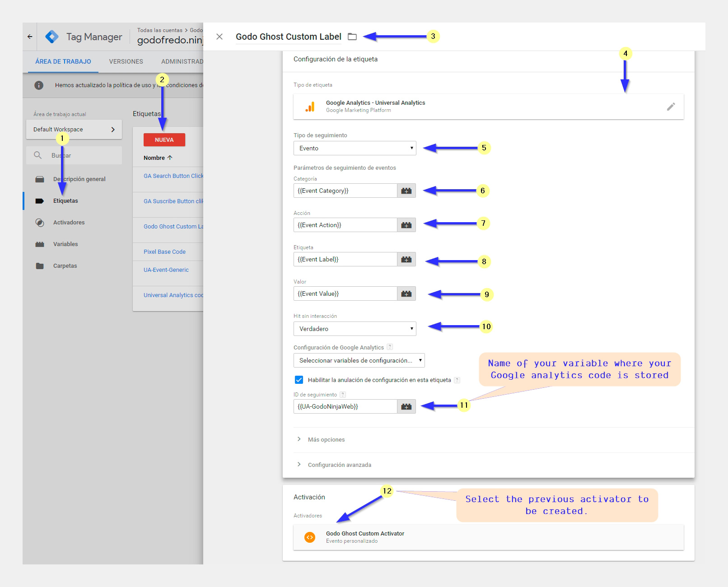Click the Variables brick icon
The height and width of the screenshot is (587, 728).
coord(40,244)
